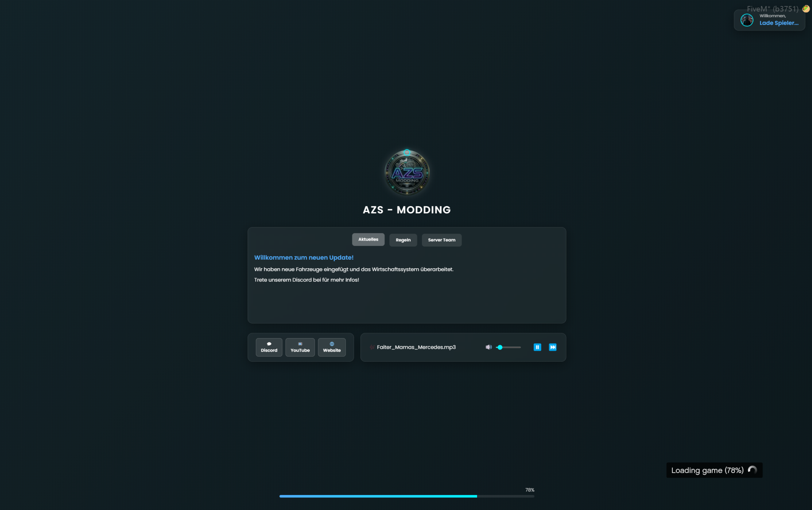Click the 'Trete unserem Discord bei' line
812x510 pixels.
point(307,280)
